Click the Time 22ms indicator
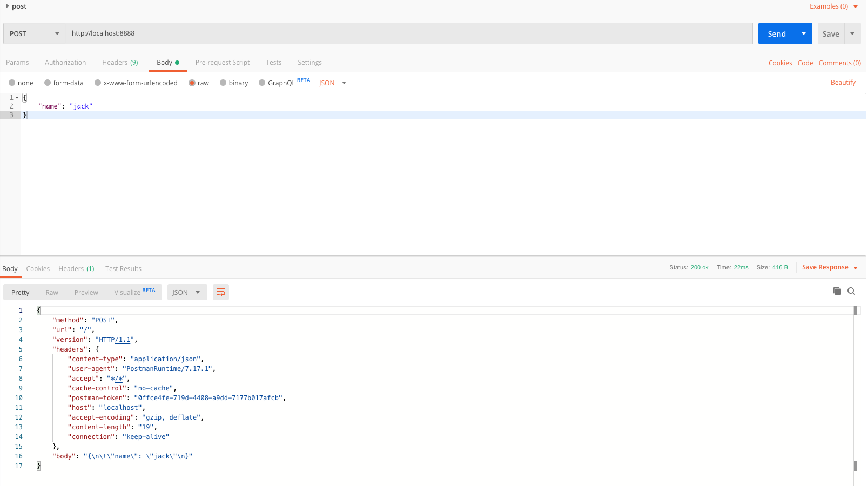The image size is (868, 486). 732,267
